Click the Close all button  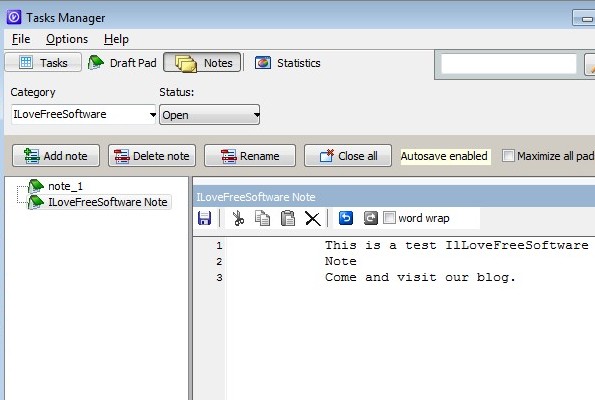pyautogui.click(x=348, y=156)
